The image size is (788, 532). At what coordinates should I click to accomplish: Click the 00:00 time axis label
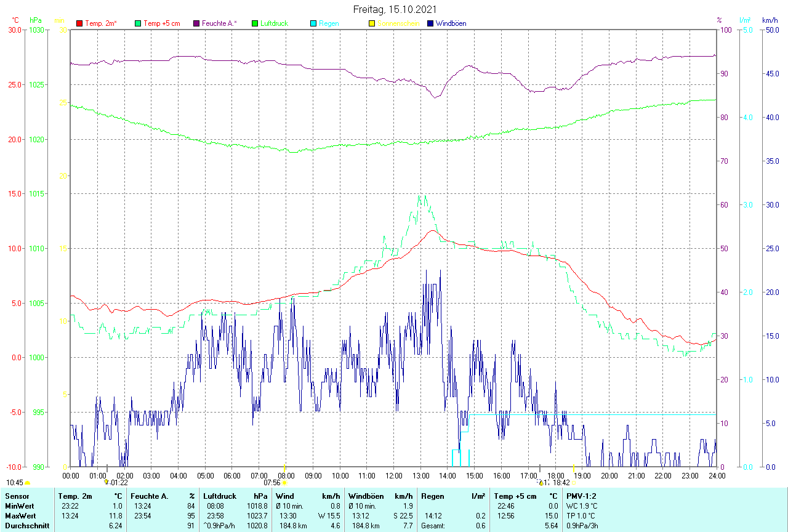[x=71, y=475]
